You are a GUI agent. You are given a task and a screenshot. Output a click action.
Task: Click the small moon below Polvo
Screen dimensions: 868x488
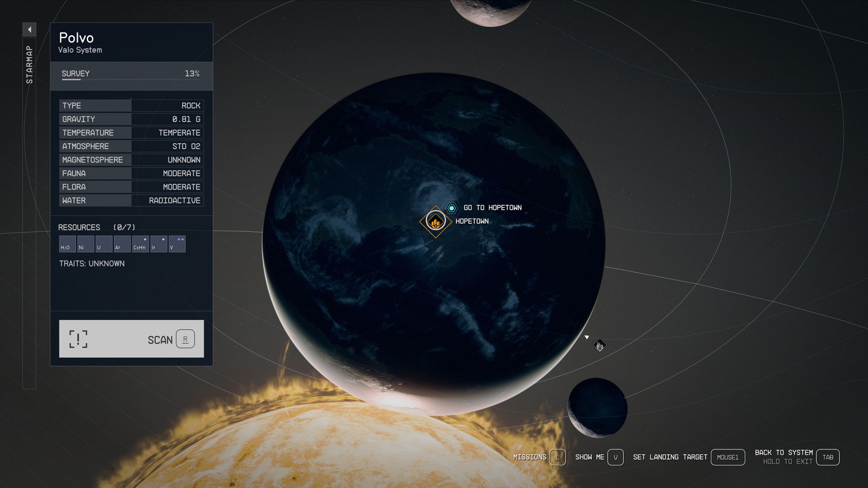597,408
